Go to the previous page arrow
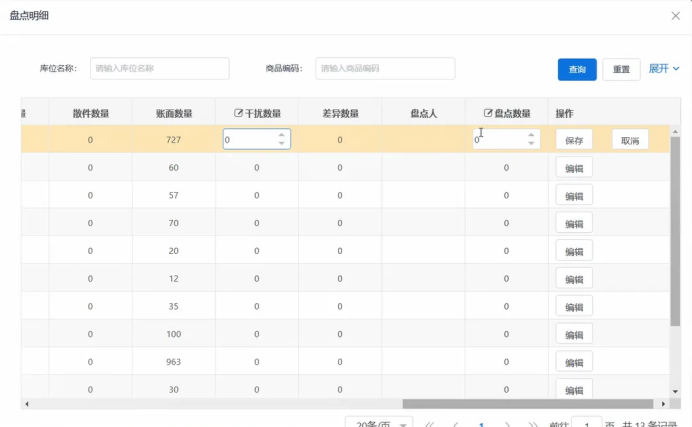Image resolution: width=692 pixels, height=427 pixels. pos(455,424)
